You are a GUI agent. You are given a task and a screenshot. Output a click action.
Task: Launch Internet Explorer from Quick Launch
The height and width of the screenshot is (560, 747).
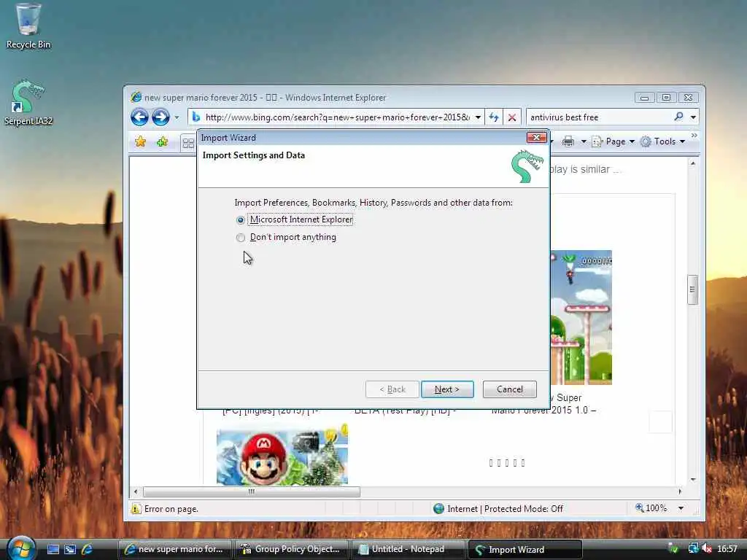pos(88,550)
